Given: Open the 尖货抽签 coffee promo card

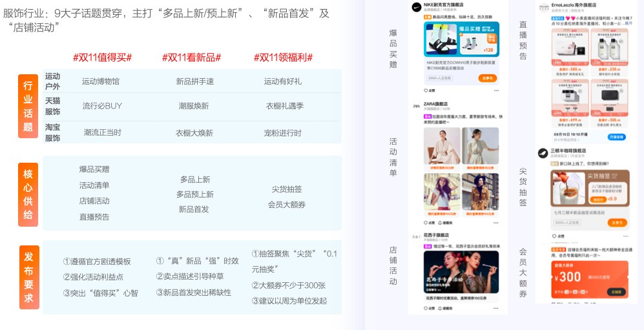Looking at the screenshot, I should coord(589,188).
